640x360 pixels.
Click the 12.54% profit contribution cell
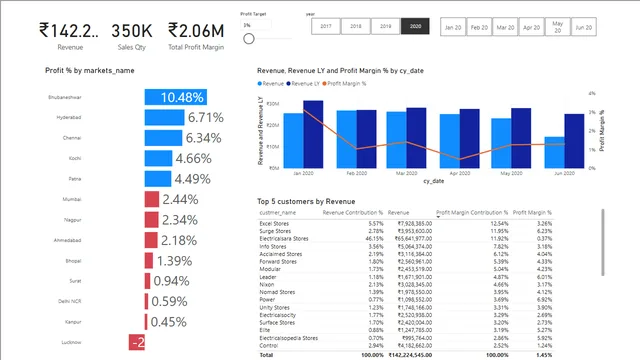coord(499,224)
